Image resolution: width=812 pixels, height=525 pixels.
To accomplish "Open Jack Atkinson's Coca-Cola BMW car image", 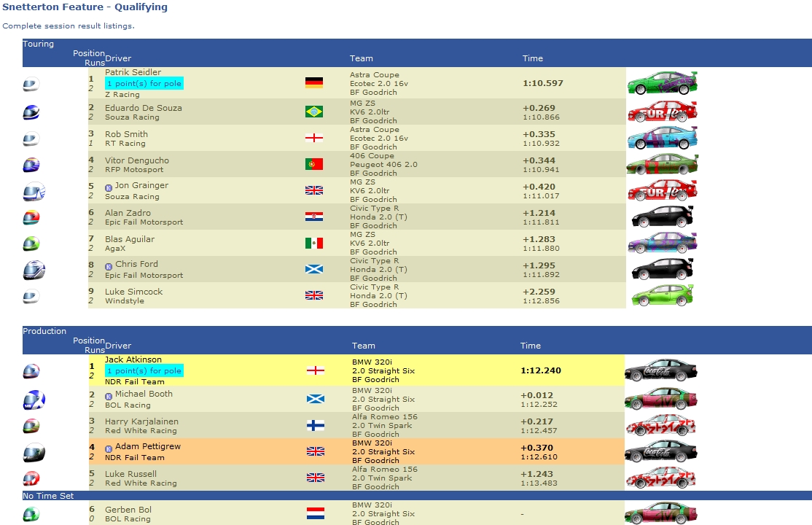I will [661, 370].
